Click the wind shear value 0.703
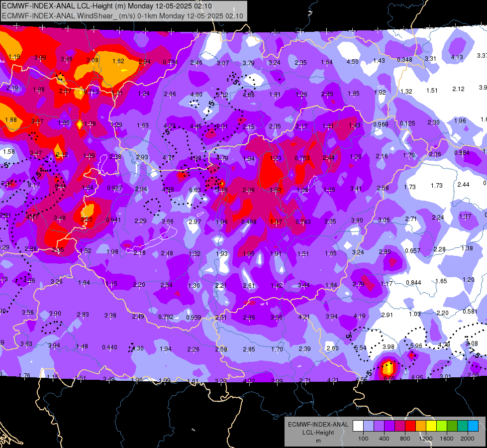 (302, 158)
